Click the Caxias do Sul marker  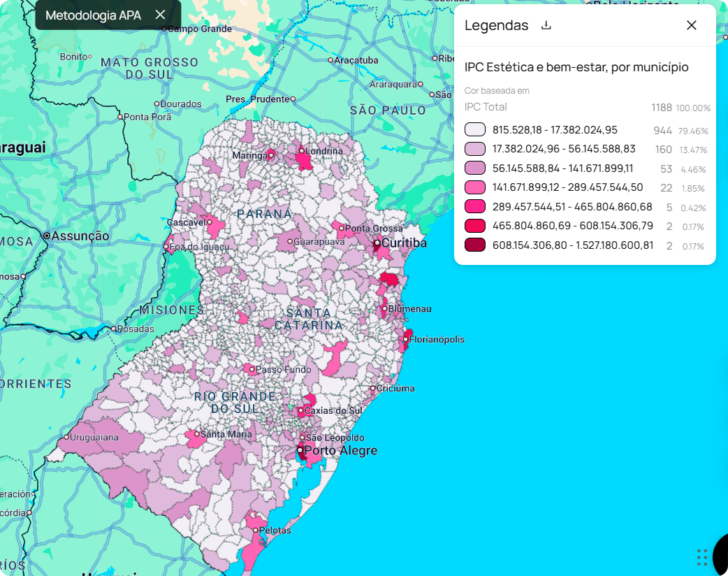click(x=300, y=410)
